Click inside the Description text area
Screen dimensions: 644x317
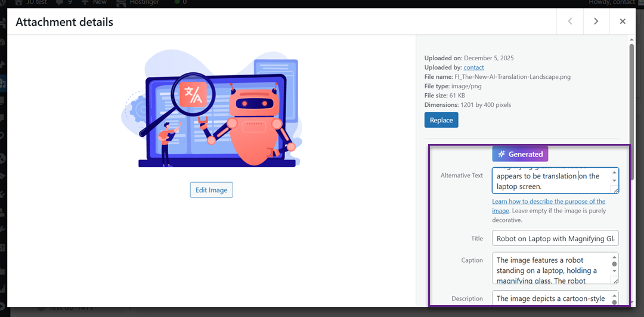point(550,298)
